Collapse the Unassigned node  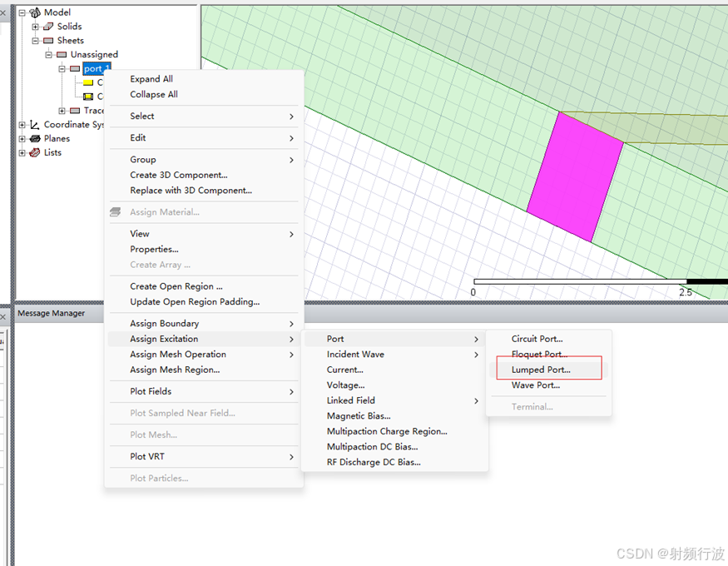(x=49, y=55)
